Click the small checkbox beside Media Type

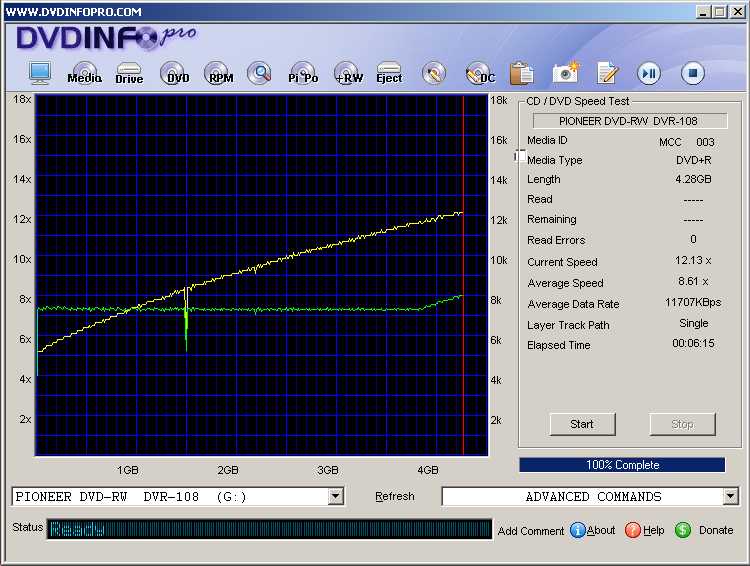[520, 156]
